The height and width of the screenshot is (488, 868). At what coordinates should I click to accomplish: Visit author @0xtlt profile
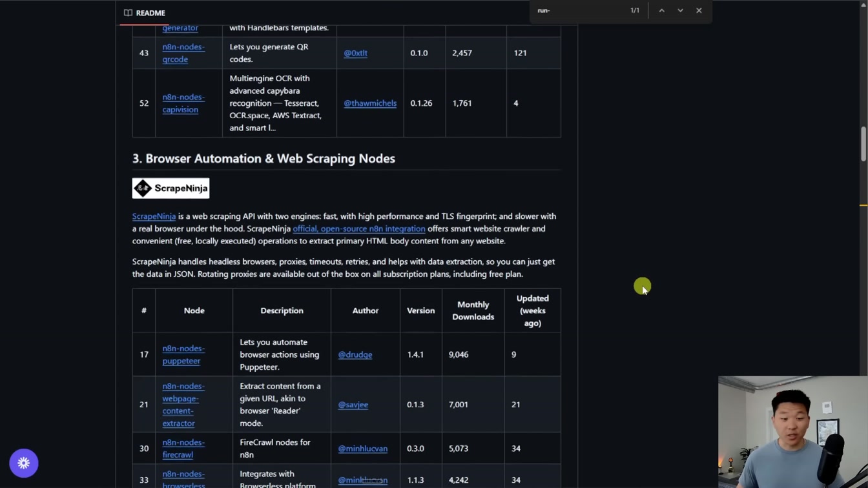click(x=355, y=53)
